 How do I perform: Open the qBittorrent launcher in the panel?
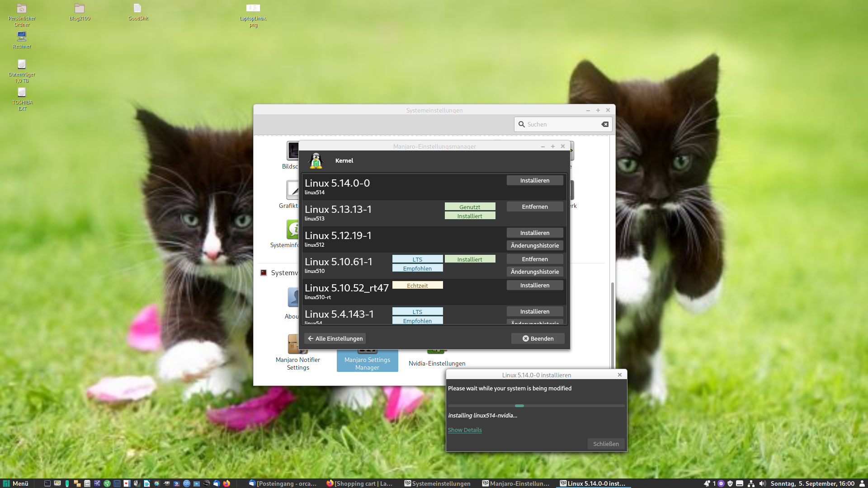187,483
